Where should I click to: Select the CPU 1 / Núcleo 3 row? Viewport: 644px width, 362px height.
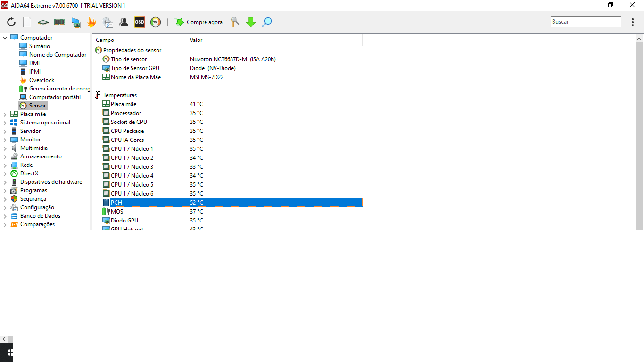pos(228,167)
